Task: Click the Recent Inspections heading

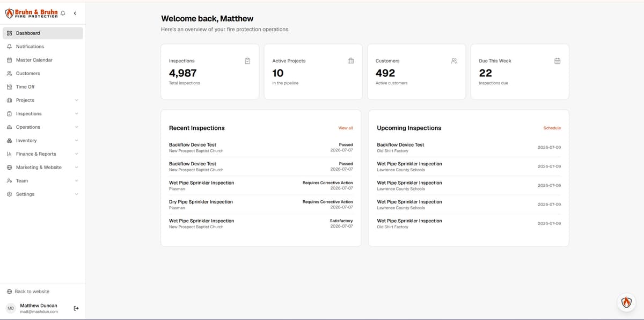Action: click(x=197, y=128)
